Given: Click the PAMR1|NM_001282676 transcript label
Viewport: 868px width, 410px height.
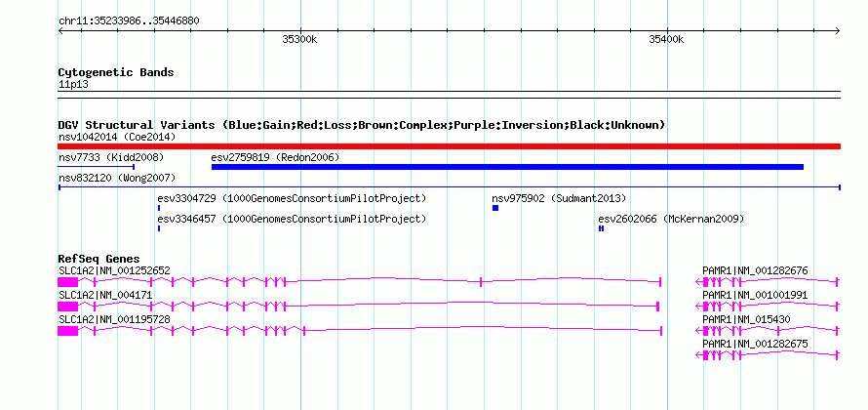Looking at the screenshot, I should (x=755, y=271).
